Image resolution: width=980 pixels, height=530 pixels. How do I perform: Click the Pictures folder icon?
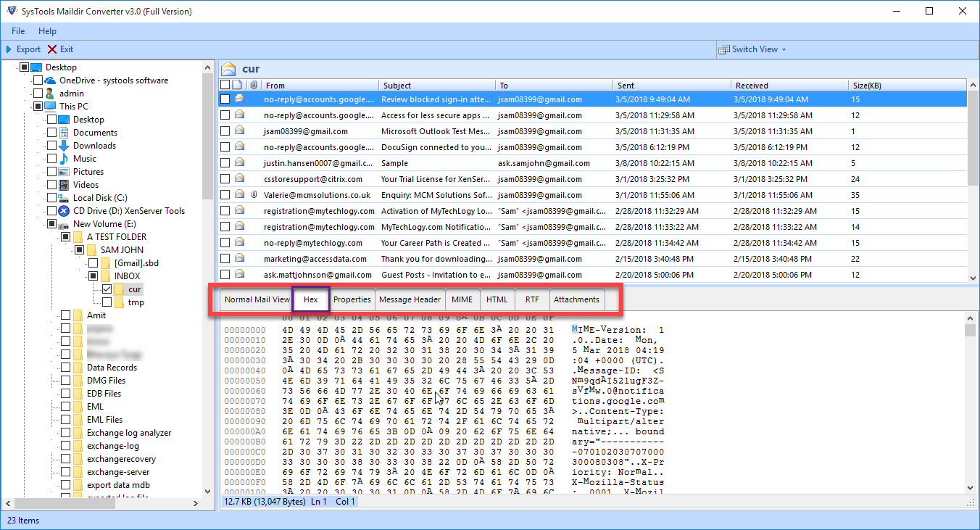[64, 172]
